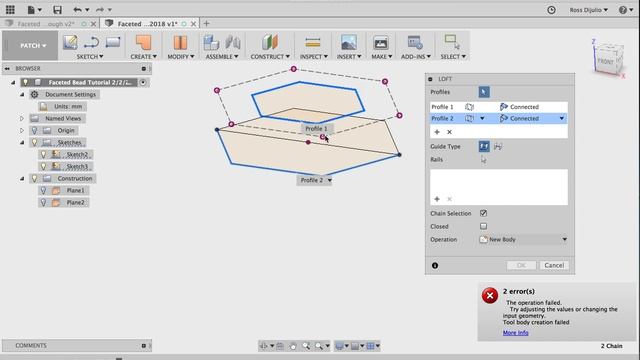This screenshot has width=640, height=360.
Task: Click the Select tool icon
Action: (x=452, y=42)
